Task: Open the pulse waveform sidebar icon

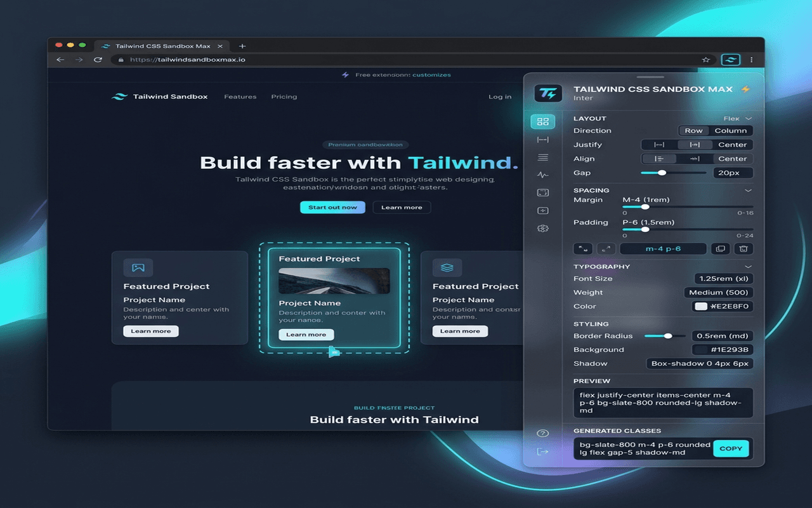Action: (542, 175)
